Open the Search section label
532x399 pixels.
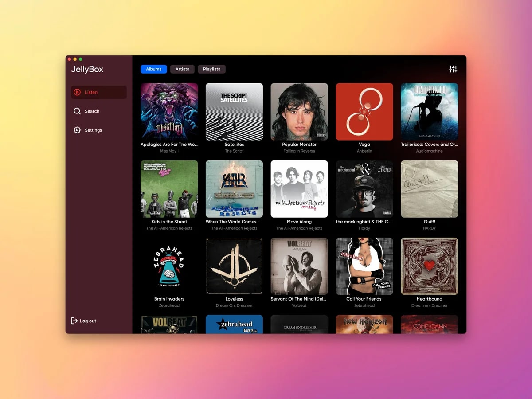[92, 111]
